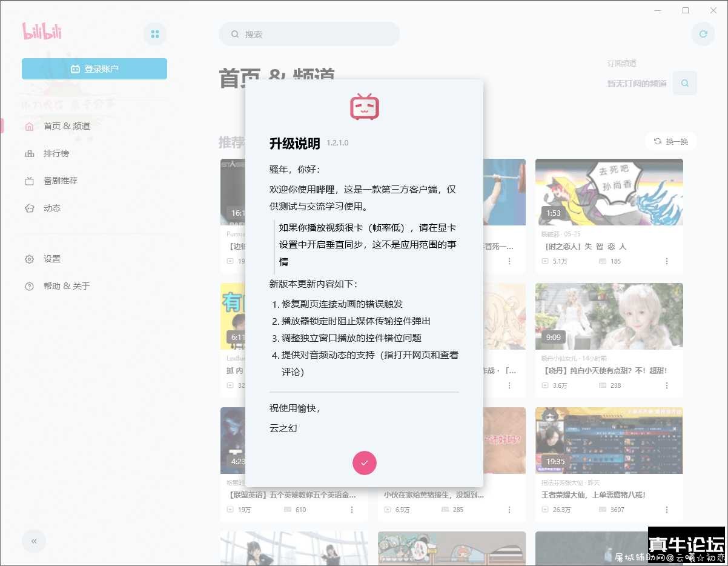Open the four-dot grid menu button
This screenshot has height=566, width=728.
pyautogui.click(x=155, y=34)
